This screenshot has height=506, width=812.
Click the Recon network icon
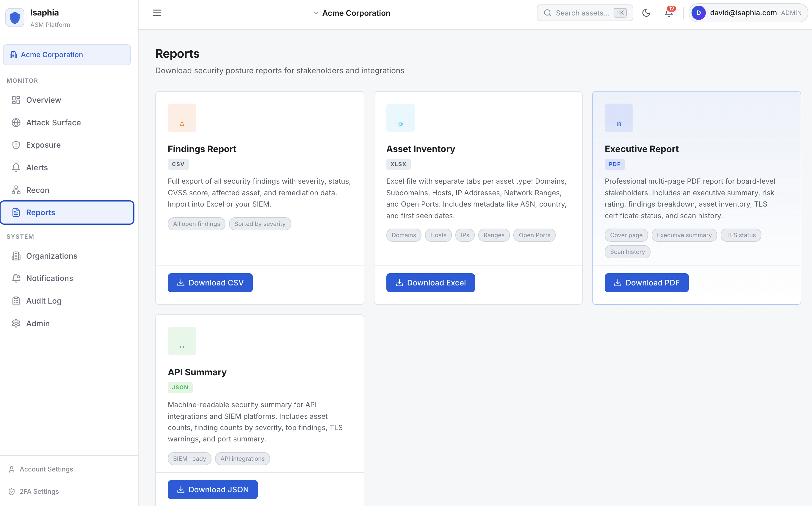[16, 190]
